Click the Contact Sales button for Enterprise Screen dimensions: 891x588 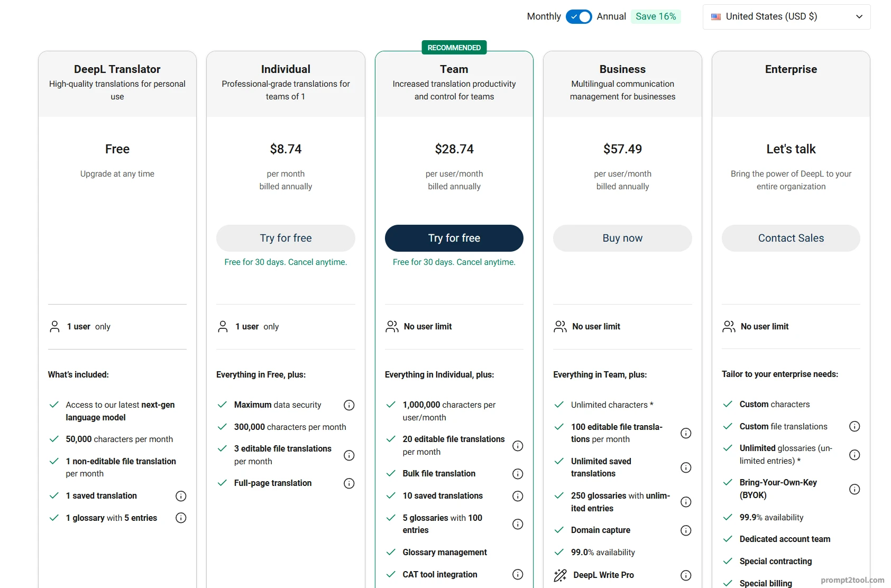tap(791, 238)
